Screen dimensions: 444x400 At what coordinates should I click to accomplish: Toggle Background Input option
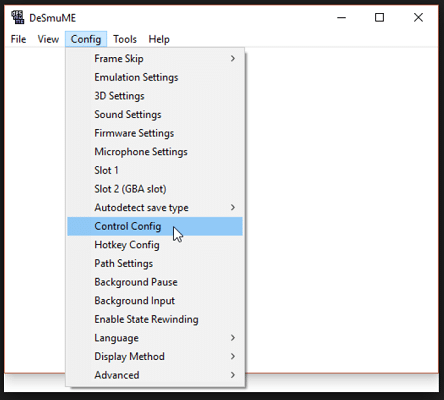click(x=155, y=301)
